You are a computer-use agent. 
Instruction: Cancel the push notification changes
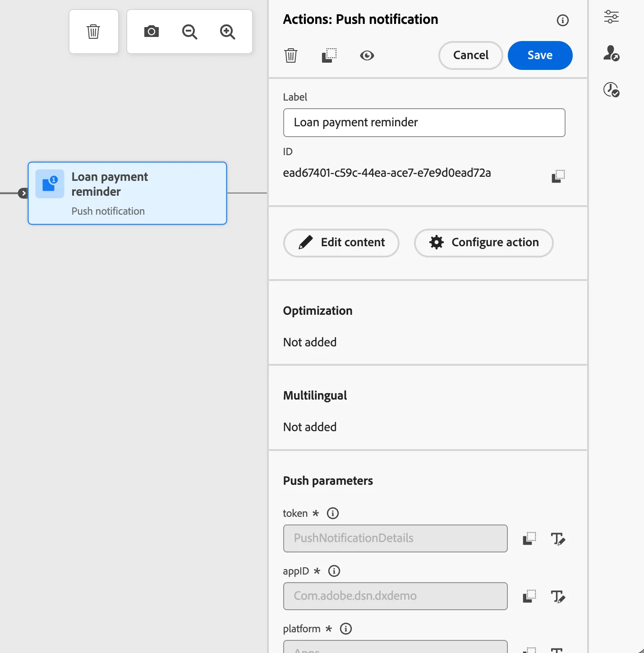pyautogui.click(x=471, y=55)
